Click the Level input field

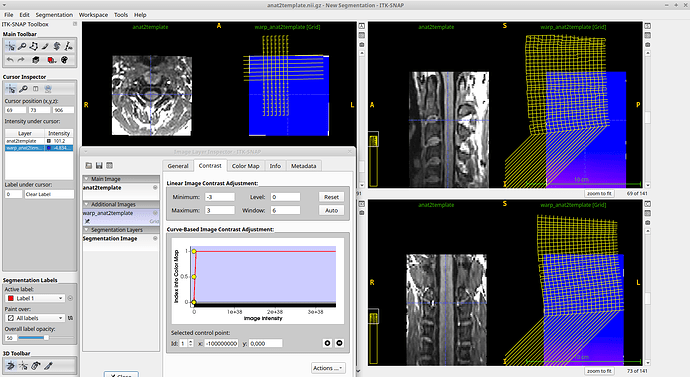click(x=285, y=197)
